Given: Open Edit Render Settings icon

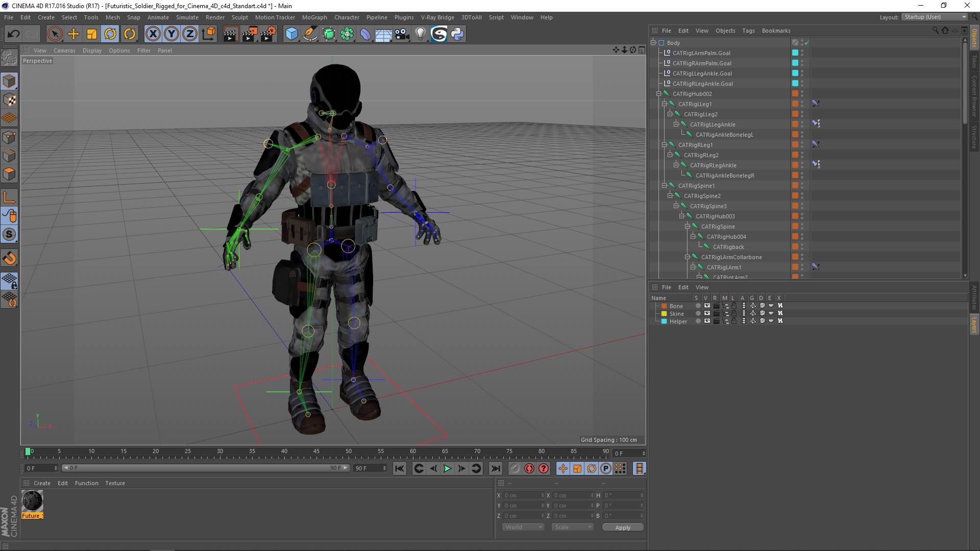Looking at the screenshot, I should (x=268, y=34).
